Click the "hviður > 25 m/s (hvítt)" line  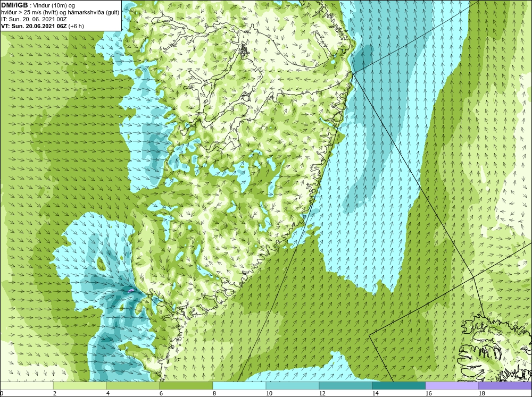click(x=29, y=12)
